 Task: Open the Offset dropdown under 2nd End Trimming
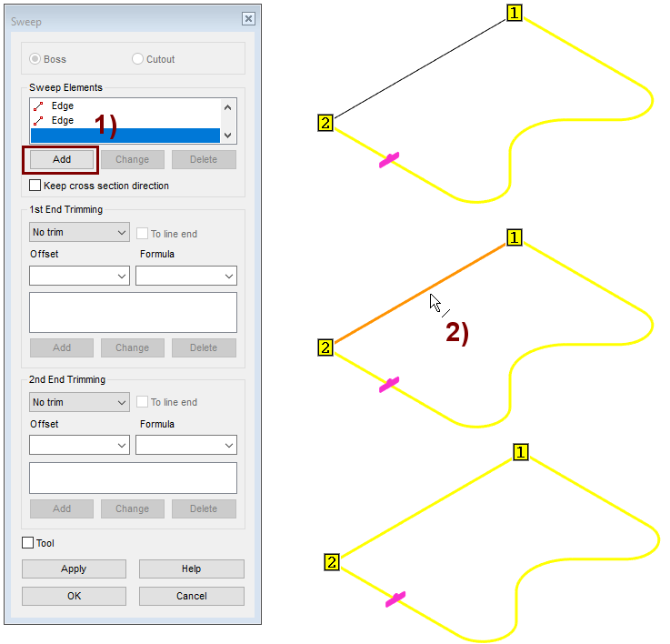[x=79, y=445]
